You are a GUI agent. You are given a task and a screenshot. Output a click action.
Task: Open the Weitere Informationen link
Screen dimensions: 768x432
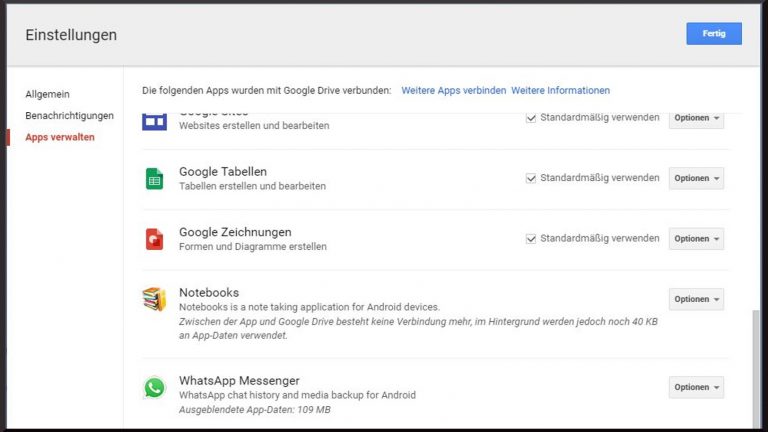pos(560,90)
